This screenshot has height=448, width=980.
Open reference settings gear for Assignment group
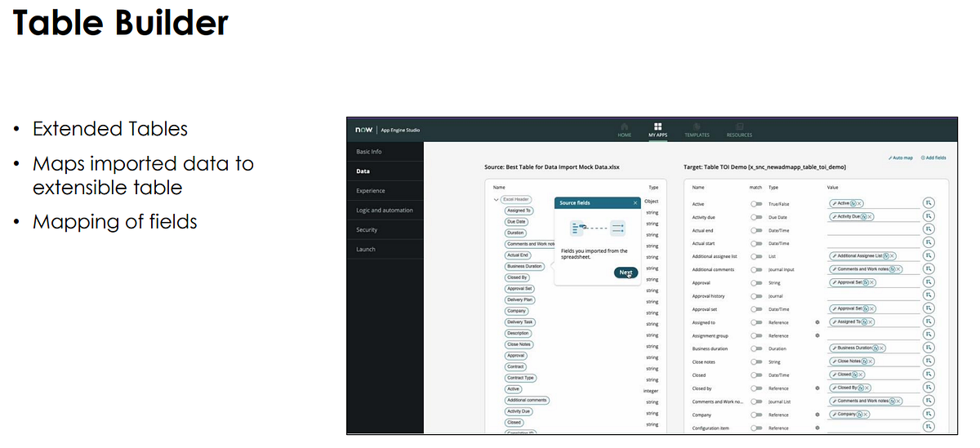817,335
